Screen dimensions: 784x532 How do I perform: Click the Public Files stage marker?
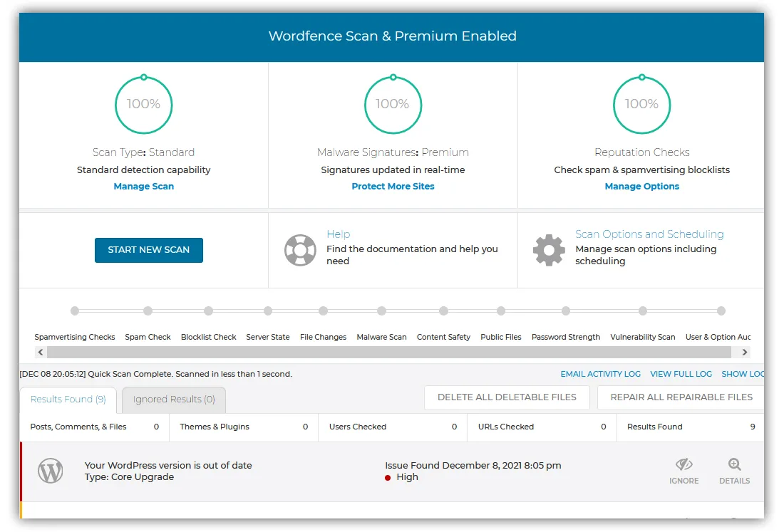501,311
